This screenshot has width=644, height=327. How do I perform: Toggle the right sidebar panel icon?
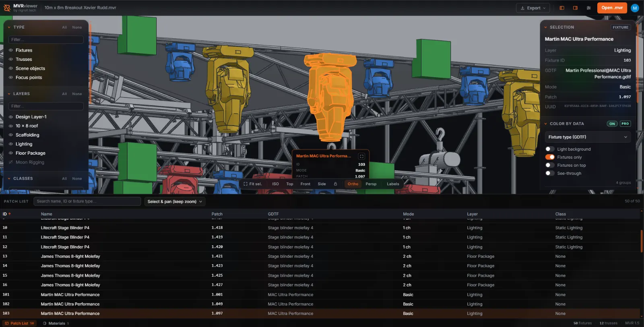click(x=576, y=8)
